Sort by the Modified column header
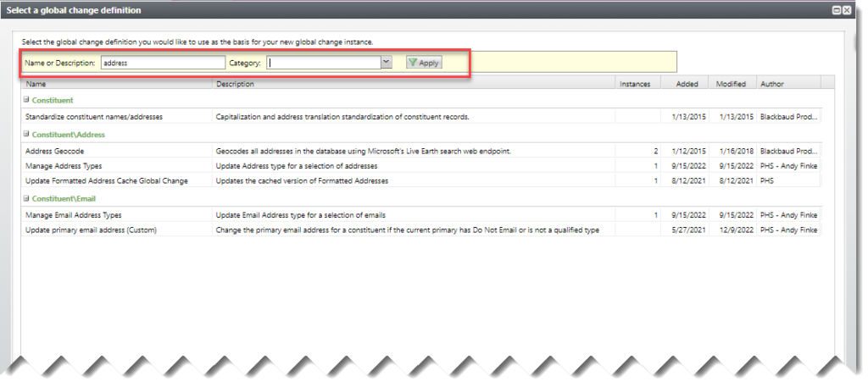Viewport: 868px width, 387px height. 731,84
